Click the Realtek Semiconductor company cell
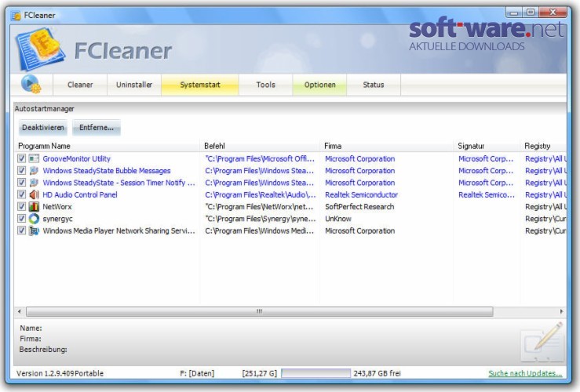Viewport: 580px width, 392px height. tap(361, 194)
